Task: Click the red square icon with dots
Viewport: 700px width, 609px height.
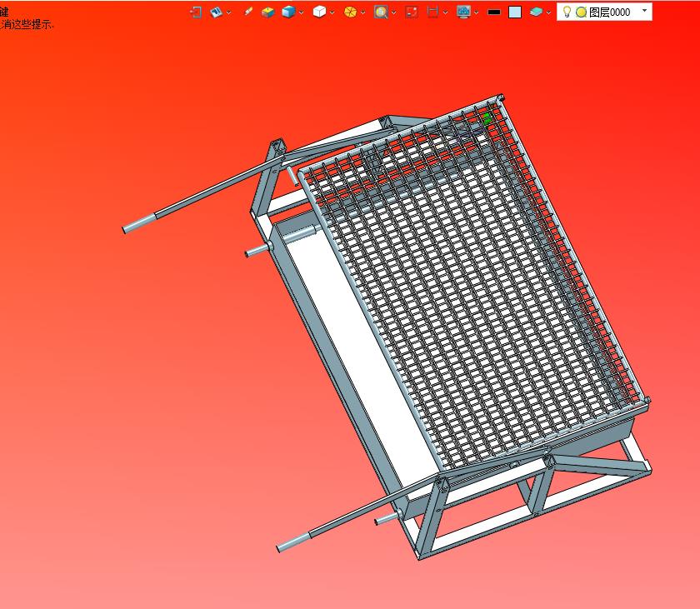Action: 412,12
